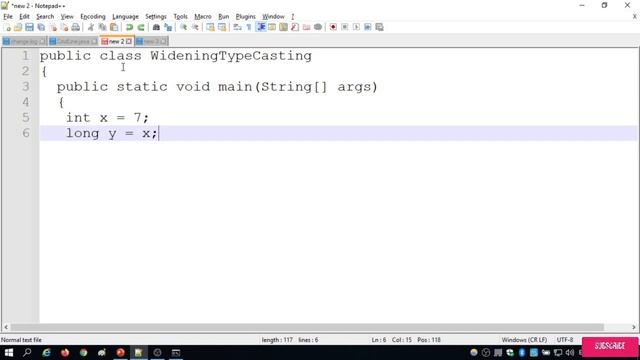This screenshot has height=360, width=640.
Task: Click the Synchronize Horizontal Scrolling icon
Action: pyautogui.click(x=222, y=27)
